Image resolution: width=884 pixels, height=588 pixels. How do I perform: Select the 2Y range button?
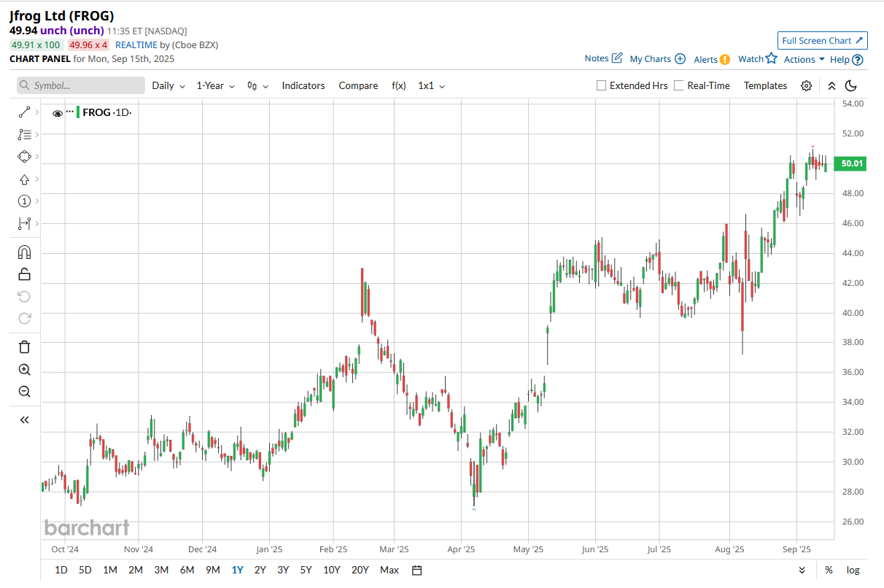click(x=260, y=570)
